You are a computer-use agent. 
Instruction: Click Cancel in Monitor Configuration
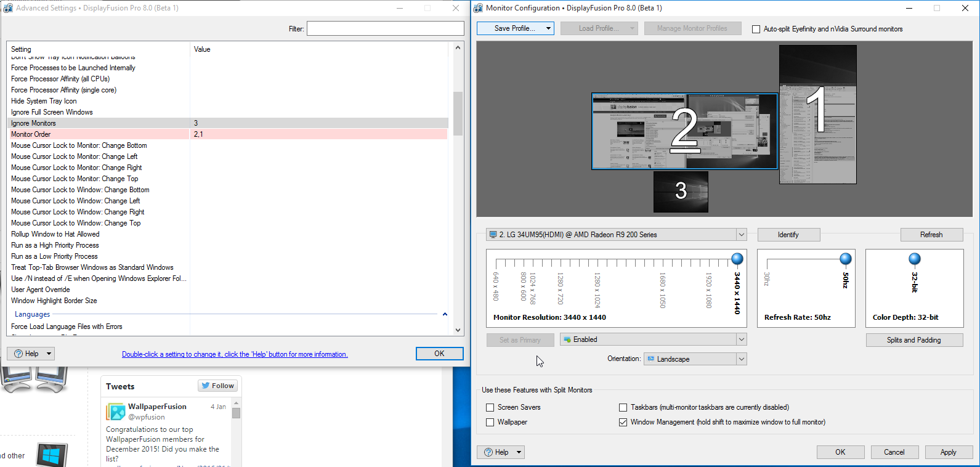[x=894, y=452]
